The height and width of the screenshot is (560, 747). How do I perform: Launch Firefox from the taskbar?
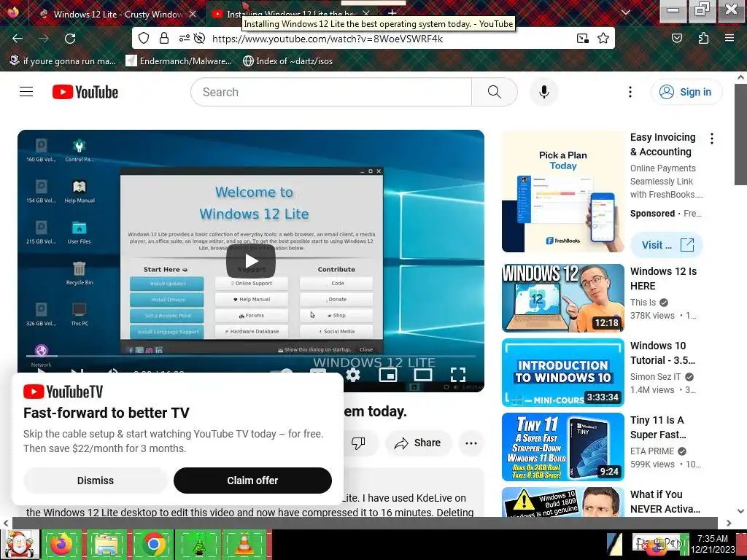pyautogui.click(x=61, y=544)
